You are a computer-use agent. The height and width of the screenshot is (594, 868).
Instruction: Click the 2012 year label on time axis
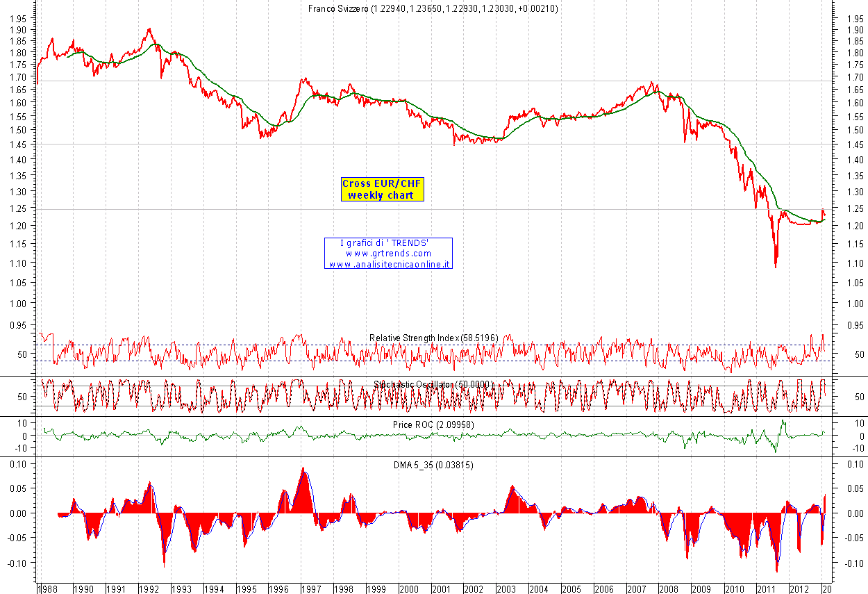click(x=801, y=588)
